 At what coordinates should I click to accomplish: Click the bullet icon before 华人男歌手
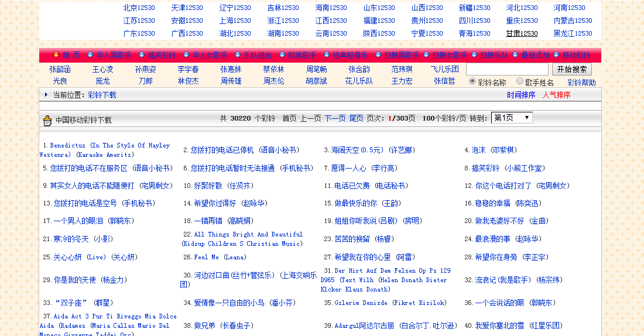coord(90,55)
